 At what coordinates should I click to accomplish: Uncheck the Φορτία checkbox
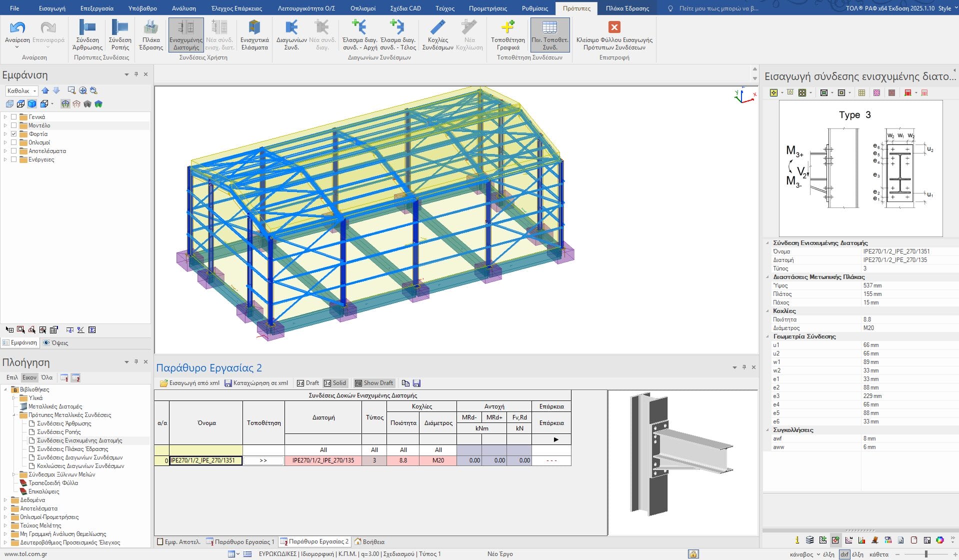14,134
